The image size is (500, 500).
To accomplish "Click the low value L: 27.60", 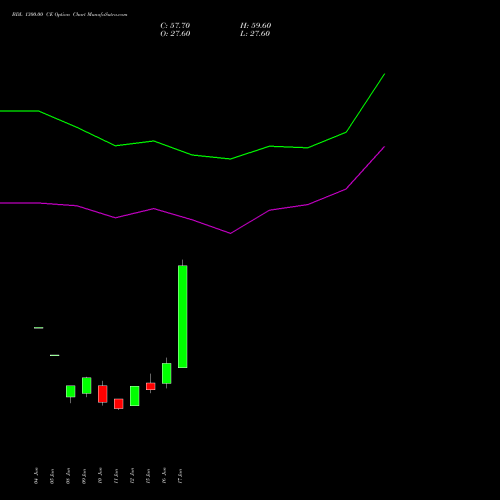I will click(255, 33).
